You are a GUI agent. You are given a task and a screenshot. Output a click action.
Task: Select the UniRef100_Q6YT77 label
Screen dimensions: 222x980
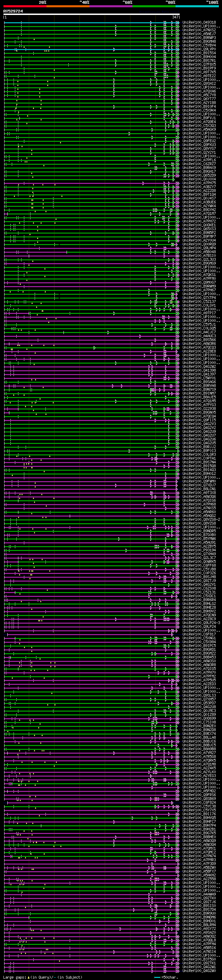pos(199,99)
